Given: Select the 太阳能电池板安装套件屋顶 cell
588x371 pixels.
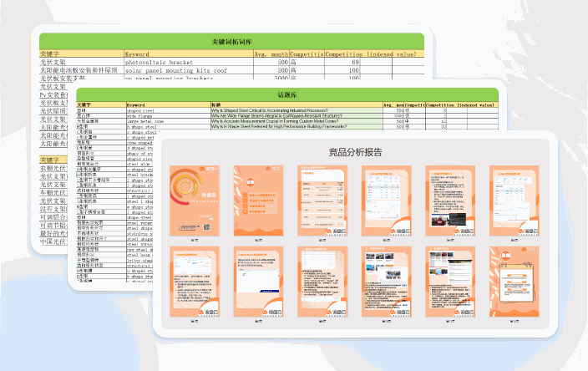Looking at the screenshot, I should 81,70.
